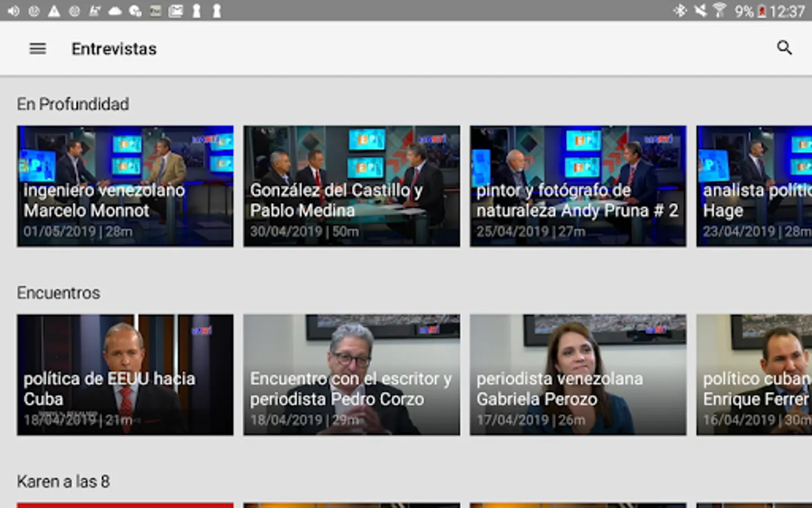812x508 pixels.
Task: Tap the search magnifier icon
Action: pos(784,48)
